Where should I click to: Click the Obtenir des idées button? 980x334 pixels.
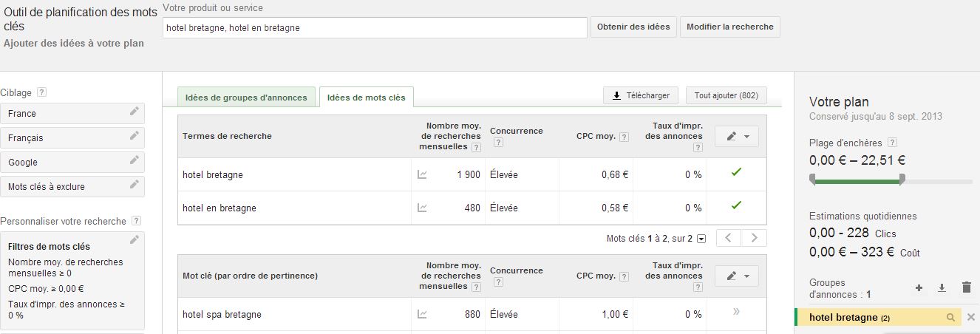point(633,27)
